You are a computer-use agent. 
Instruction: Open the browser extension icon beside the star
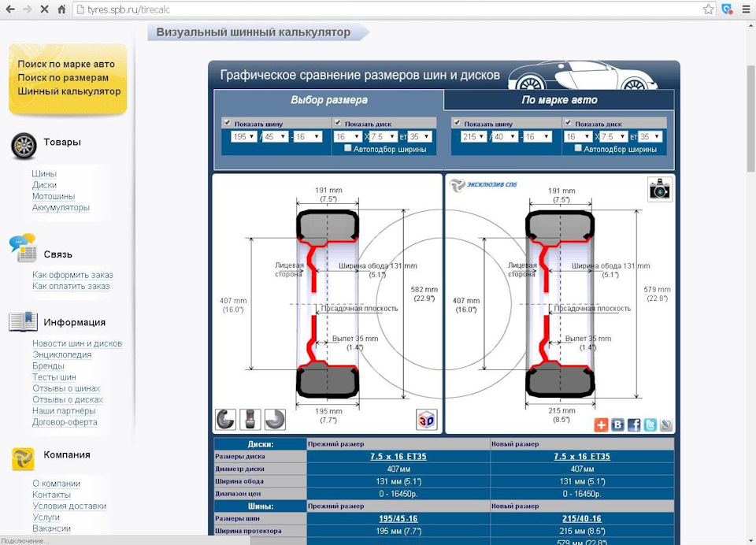coord(727,9)
